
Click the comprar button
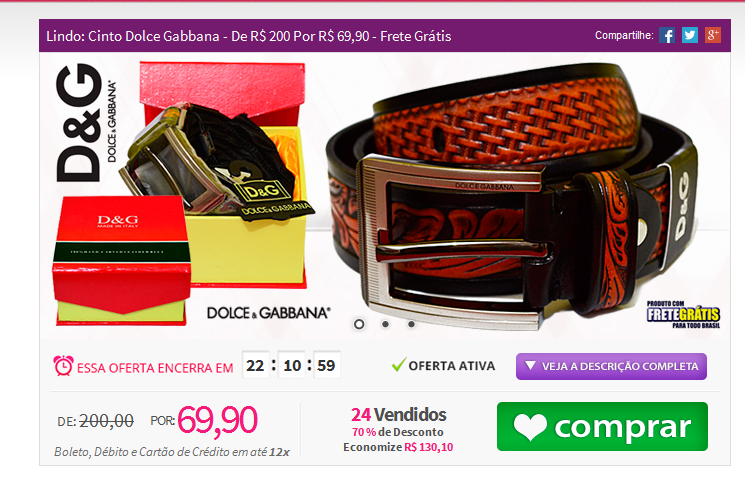[x=602, y=427]
